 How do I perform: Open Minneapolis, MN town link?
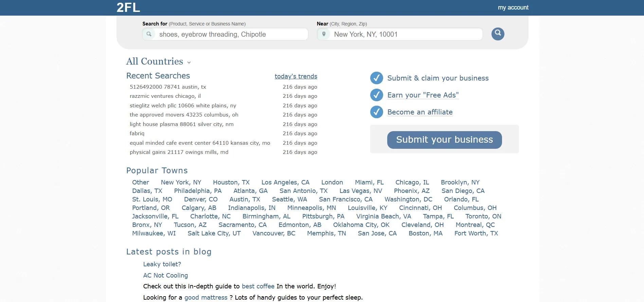pos(311,208)
